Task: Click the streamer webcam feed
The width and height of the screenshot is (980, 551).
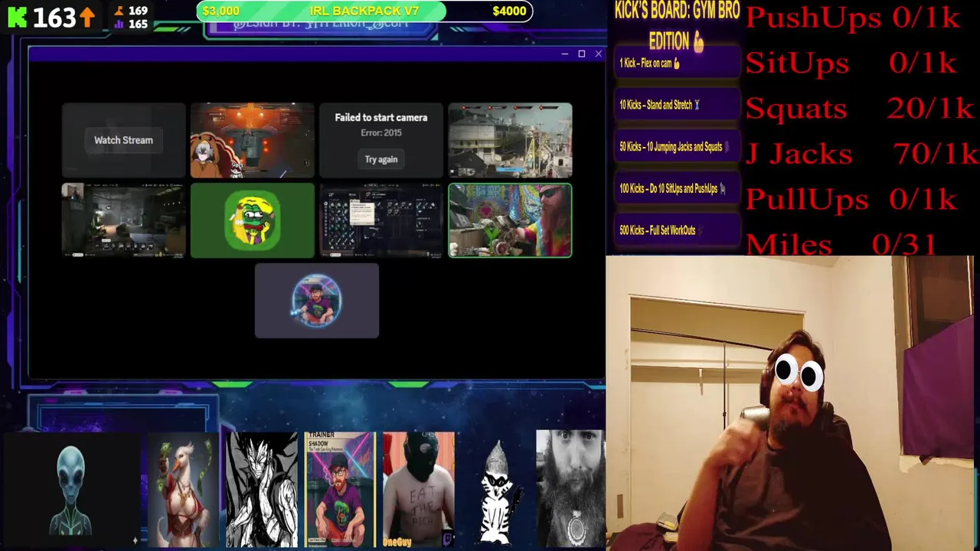Action: pyautogui.click(x=789, y=403)
